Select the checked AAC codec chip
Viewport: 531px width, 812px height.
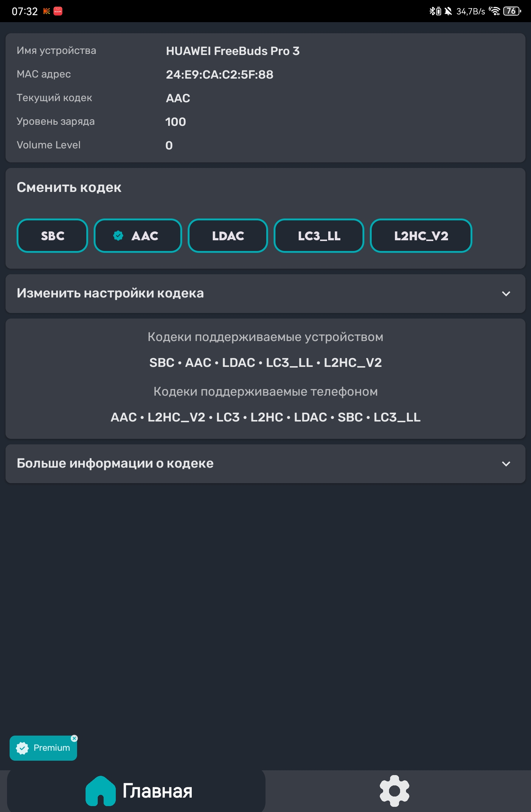(x=138, y=236)
